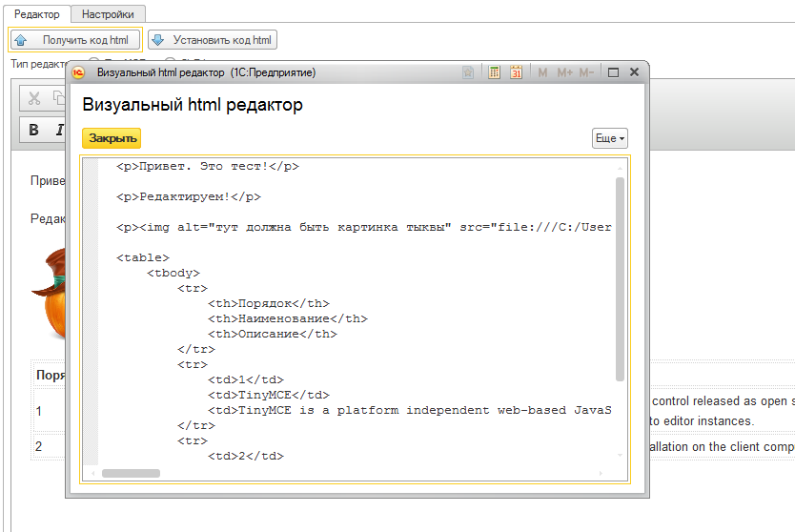Open the calendar icon in dialog title bar

[x=516, y=72]
